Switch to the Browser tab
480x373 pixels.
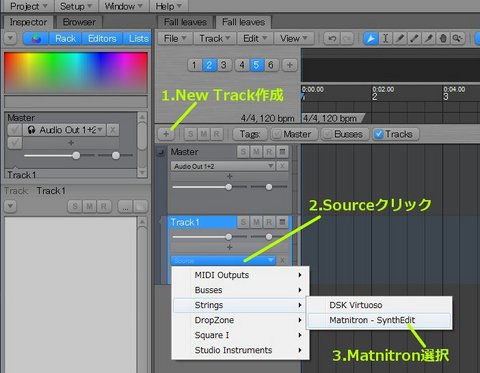coord(79,22)
